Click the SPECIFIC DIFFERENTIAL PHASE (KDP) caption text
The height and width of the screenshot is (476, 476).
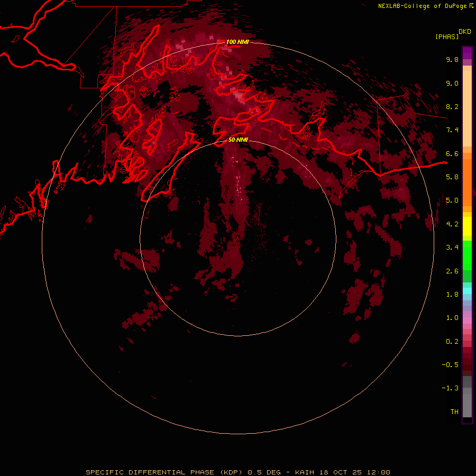pos(164,472)
